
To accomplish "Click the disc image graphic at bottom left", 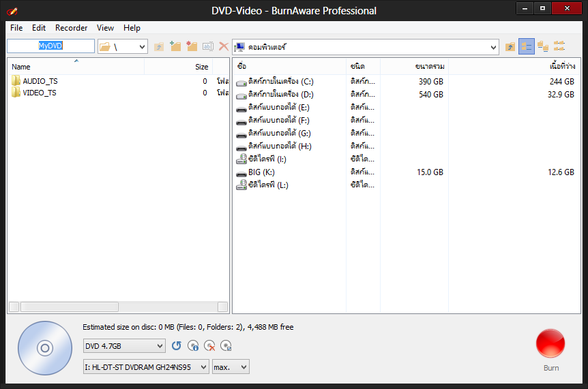I will pos(45,348).
